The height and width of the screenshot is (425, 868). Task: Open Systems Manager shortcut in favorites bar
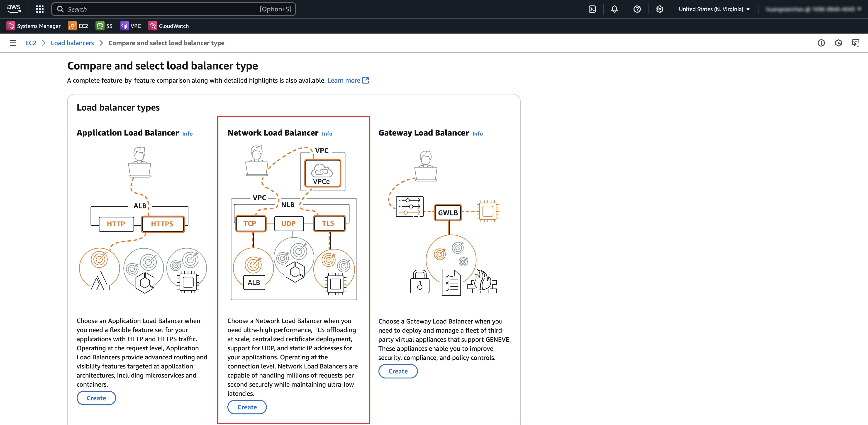(x=34, y=26)
